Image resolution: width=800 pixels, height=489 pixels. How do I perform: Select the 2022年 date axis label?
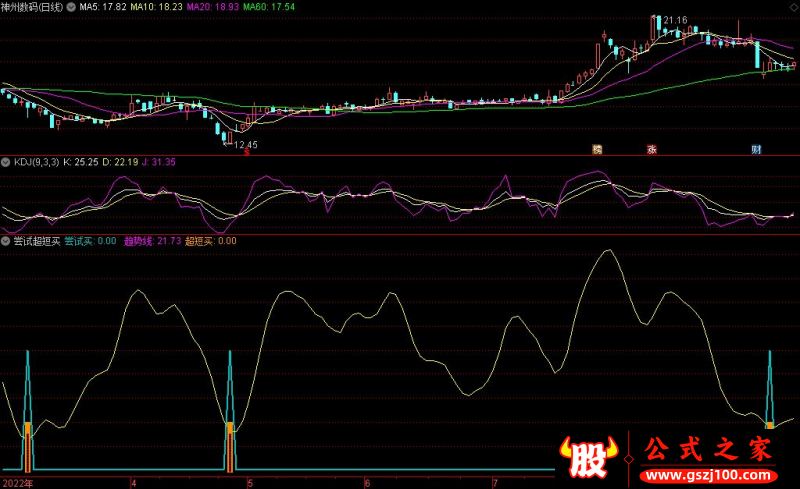click(x=17, y=483)
